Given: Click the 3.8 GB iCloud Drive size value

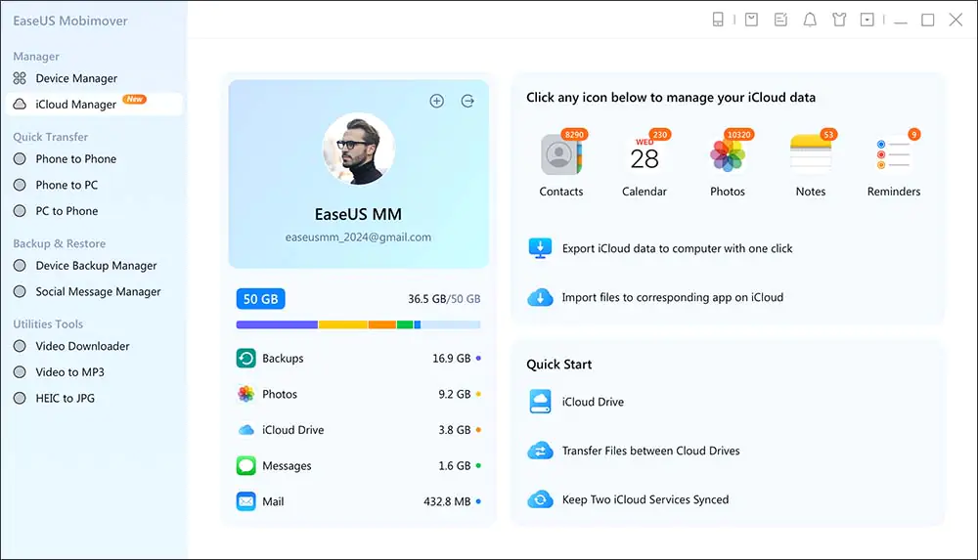Looking at the screenshot, I should 455,430.
